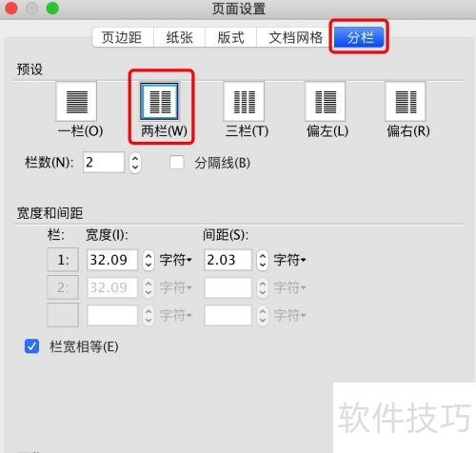The image size is (476, 453).
Task: Switch to the 页边距 tab
Action: [123, 37]
